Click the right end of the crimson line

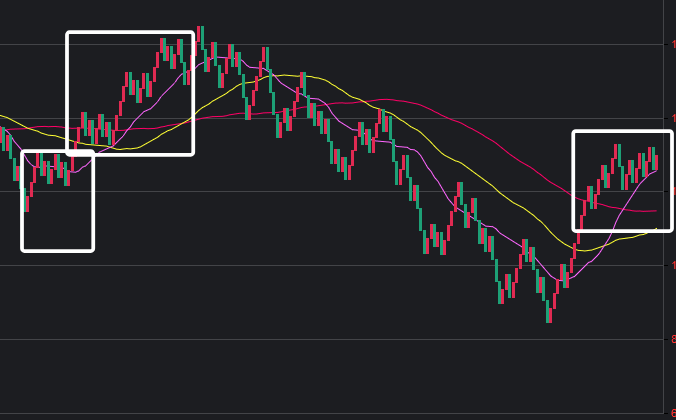point(656,211)
